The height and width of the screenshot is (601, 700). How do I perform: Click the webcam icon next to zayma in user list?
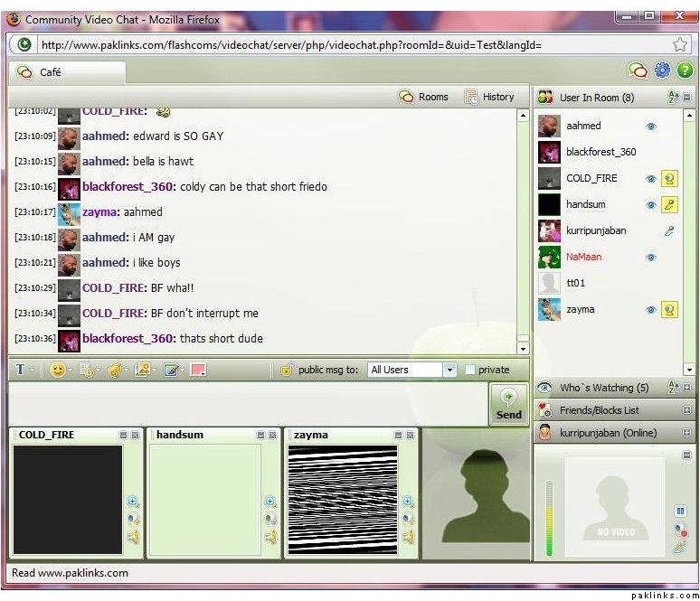(x=669, y=310)
